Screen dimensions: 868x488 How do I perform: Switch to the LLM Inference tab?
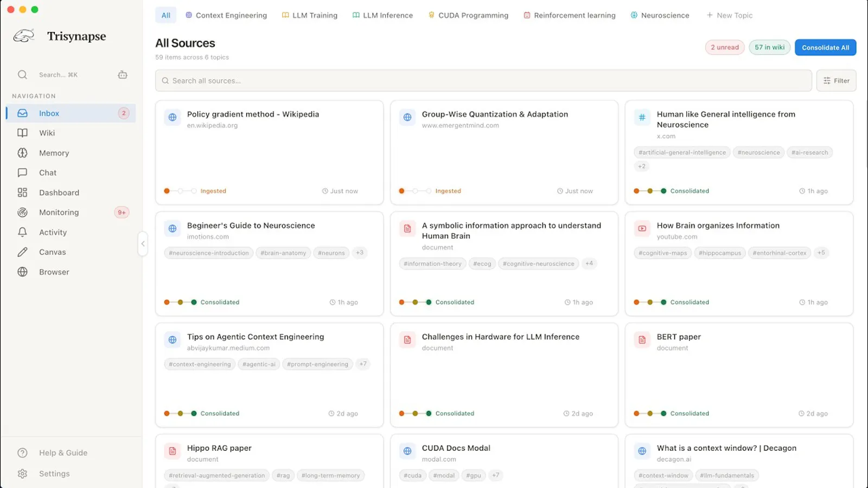point(382,15)
